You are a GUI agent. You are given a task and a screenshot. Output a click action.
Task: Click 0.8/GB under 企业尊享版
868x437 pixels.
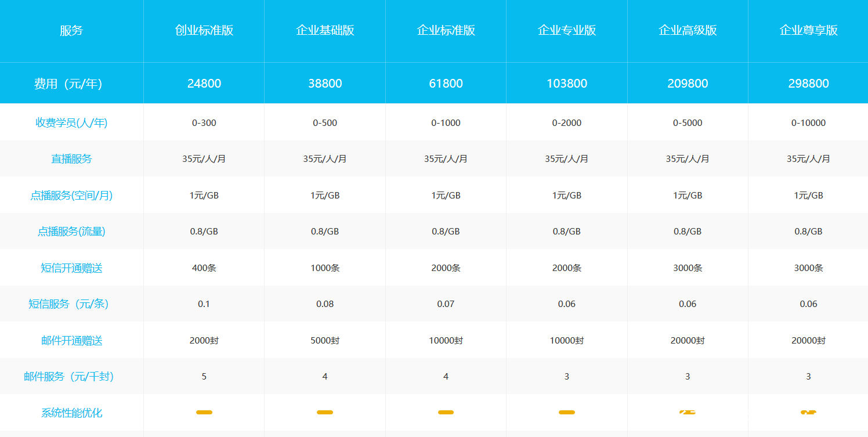808,231
